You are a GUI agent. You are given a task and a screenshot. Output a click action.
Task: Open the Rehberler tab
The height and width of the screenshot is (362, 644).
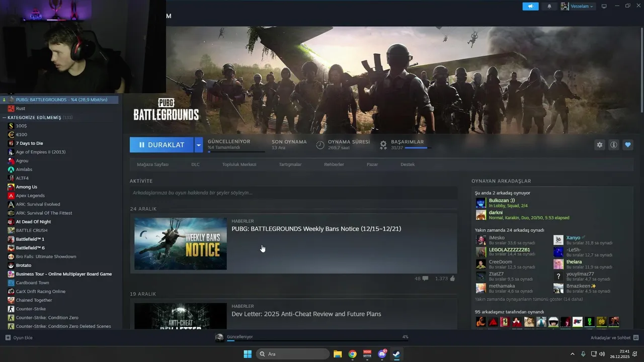(x=334, y=164)
